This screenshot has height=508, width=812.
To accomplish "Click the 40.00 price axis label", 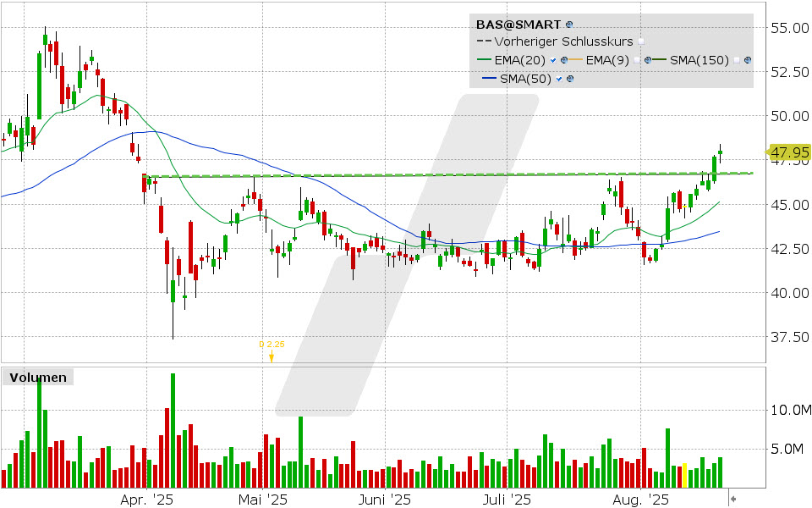I will pos(790,293).
